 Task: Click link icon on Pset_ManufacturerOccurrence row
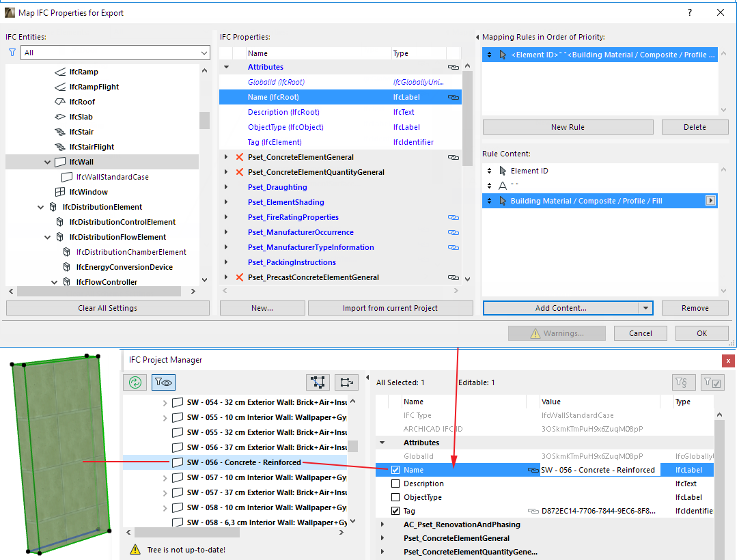454,232
